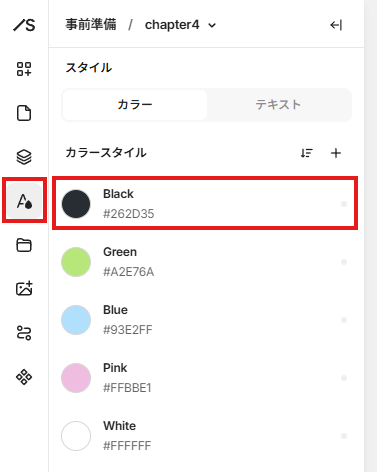Open the color style sort options
This screenshot has height=472, width=377.
tap(306, 153)
